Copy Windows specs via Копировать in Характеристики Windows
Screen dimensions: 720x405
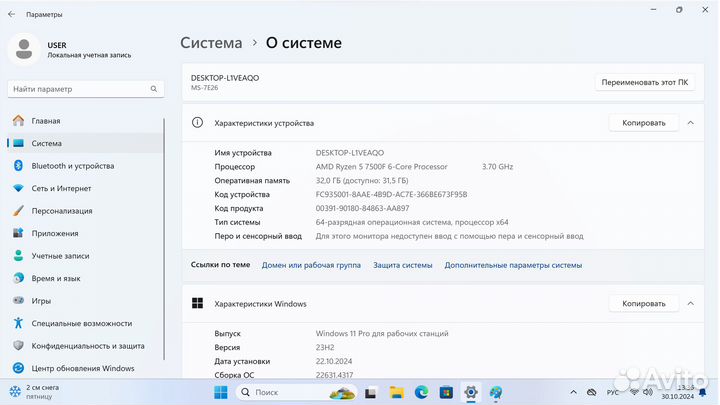point(643,304)
